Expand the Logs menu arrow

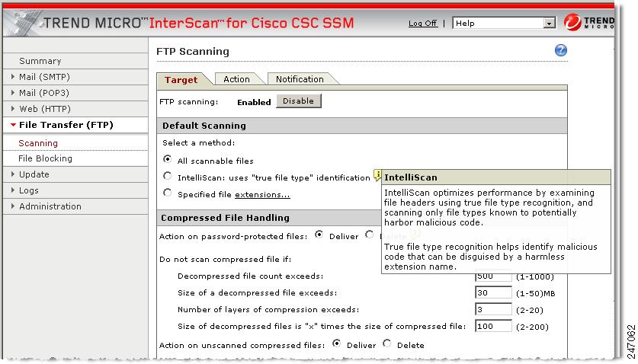13,190
